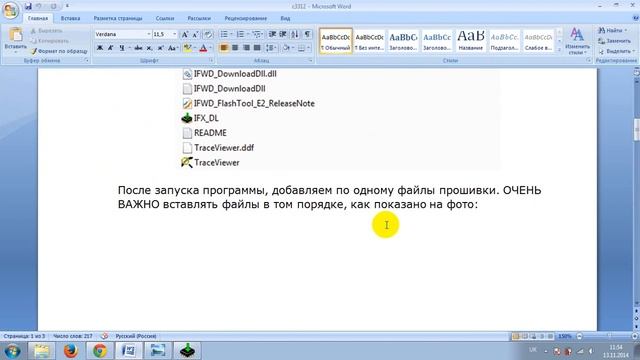Switch to Главная tab
Screen dimensions: 640x360
(38, 18)
